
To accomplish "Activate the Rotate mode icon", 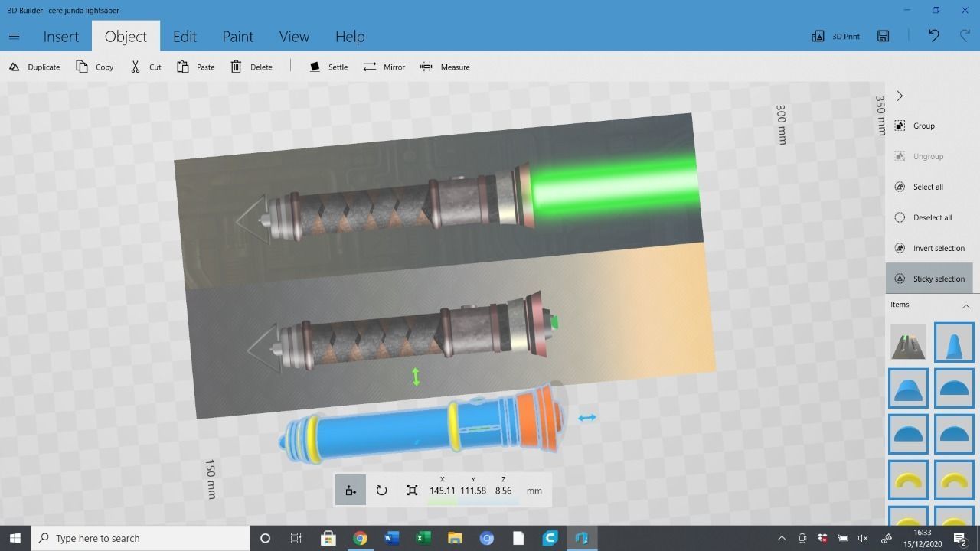I will tap(381, 490).
